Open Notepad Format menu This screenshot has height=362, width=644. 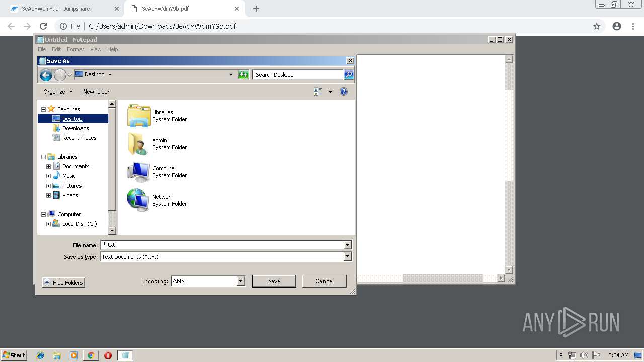point(75,49)
